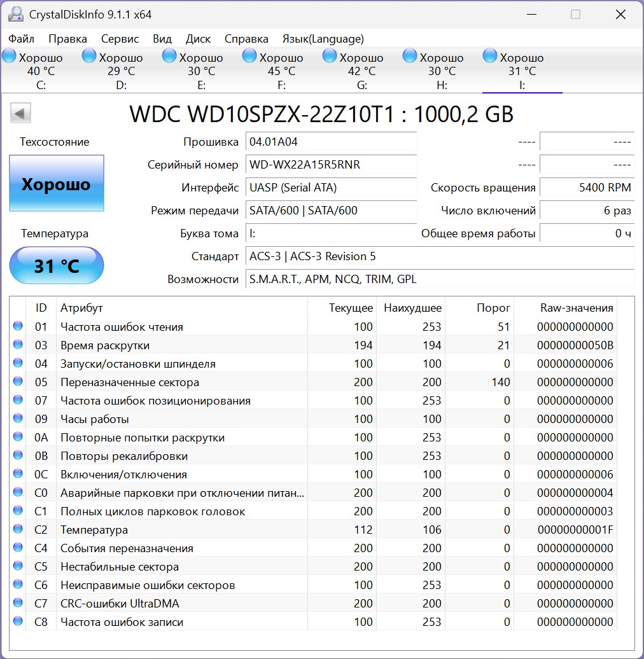
Task: Click the interface field UASP (Serial ATA)
Action: [x=332, y=188]
